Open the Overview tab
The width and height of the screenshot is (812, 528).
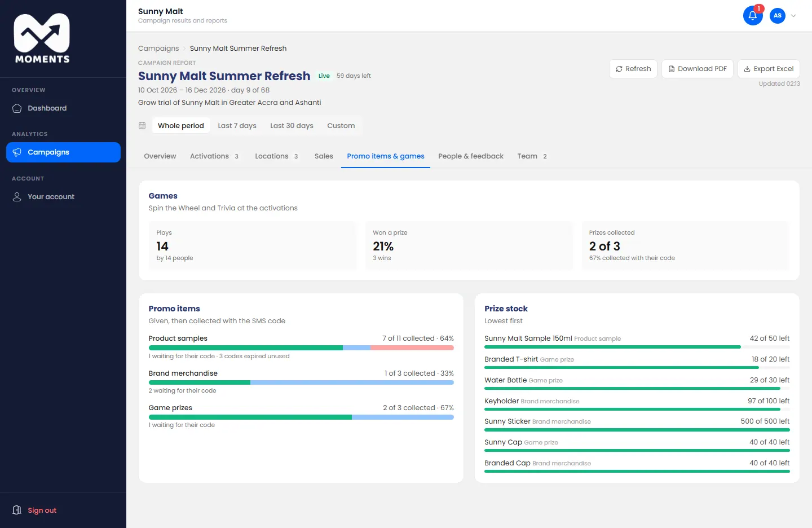click(x=160, y=156)
